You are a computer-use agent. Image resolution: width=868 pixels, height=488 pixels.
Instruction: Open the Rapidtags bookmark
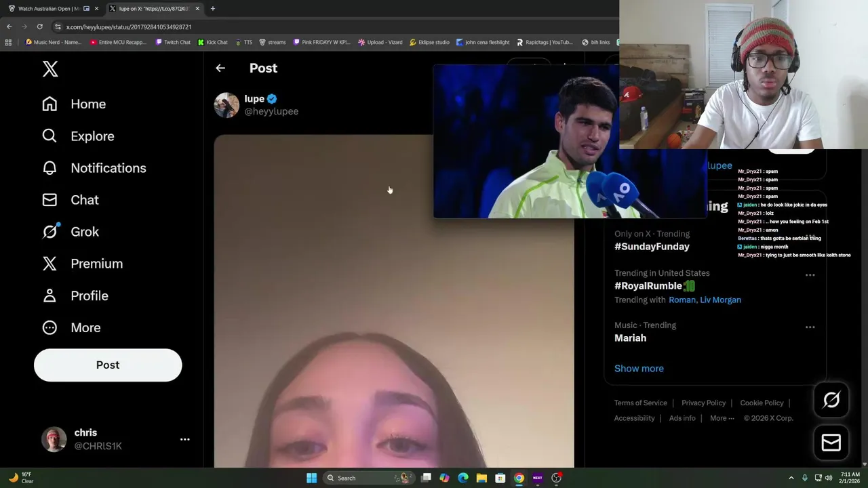545,42
